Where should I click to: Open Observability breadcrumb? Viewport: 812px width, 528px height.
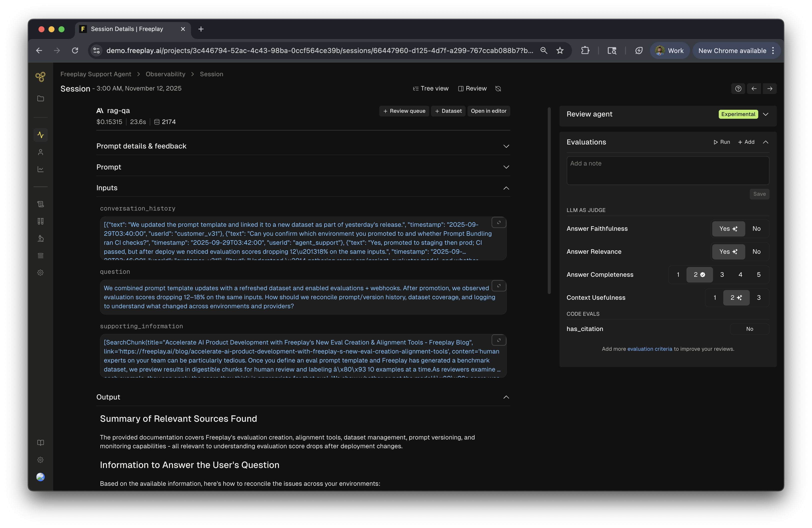165,74
